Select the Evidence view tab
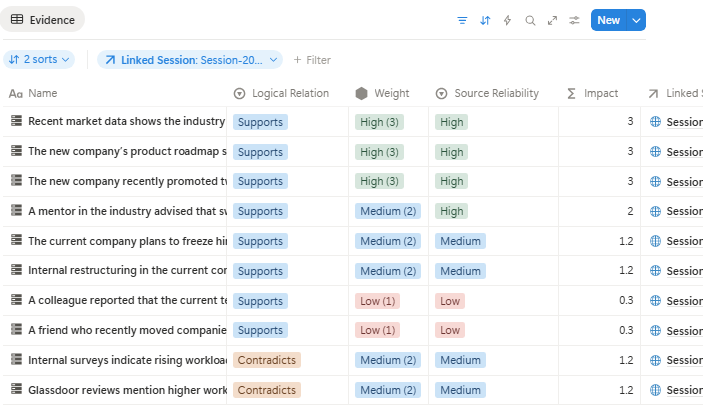Screen dimensions: 703x412 click(43, 19)
